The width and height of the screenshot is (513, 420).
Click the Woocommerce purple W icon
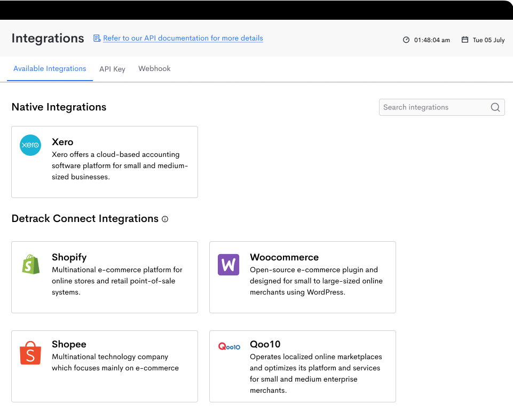(228, 265)
